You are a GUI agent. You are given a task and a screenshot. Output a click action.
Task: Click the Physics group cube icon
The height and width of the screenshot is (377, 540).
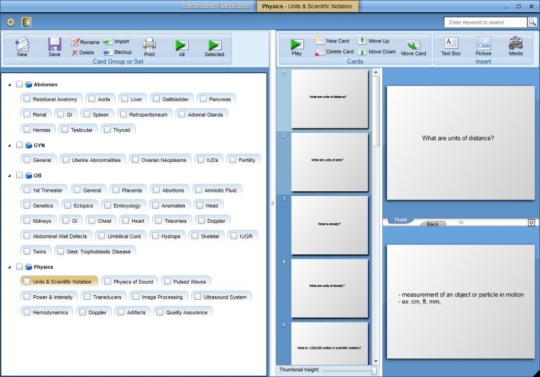pyautogui.click(x=29, y=267)
